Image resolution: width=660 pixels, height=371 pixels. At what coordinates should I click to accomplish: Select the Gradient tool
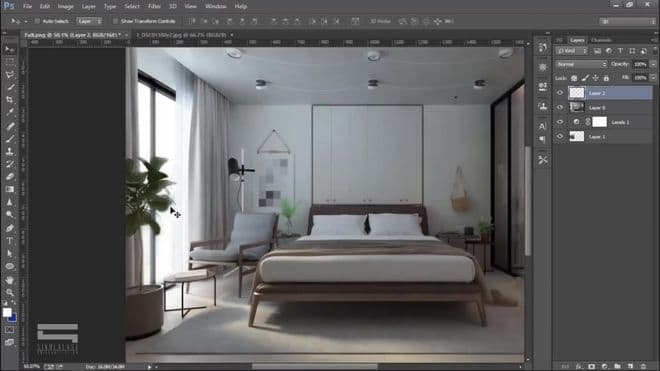[9, 190]
